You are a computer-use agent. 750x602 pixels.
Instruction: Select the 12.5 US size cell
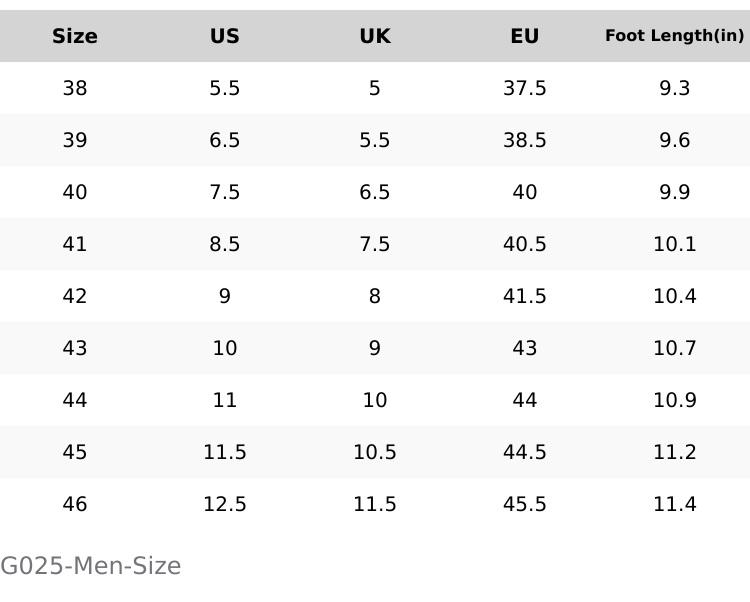[x=225, y=504]
